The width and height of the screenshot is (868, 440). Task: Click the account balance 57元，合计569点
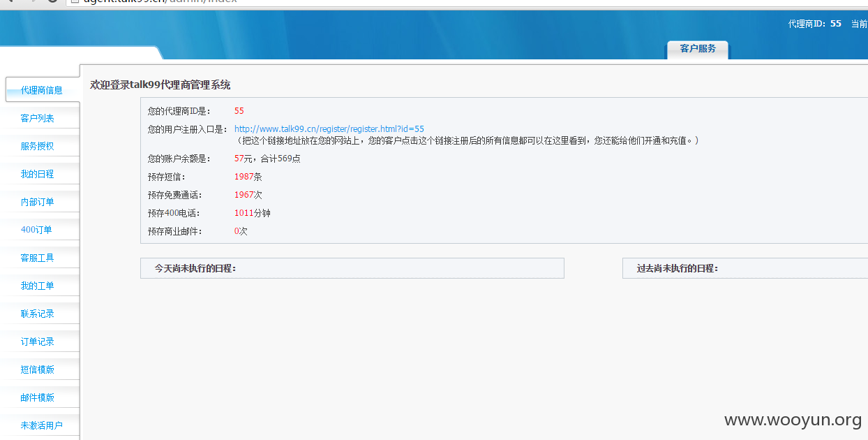pyautogui.click(x=268, y=159)
